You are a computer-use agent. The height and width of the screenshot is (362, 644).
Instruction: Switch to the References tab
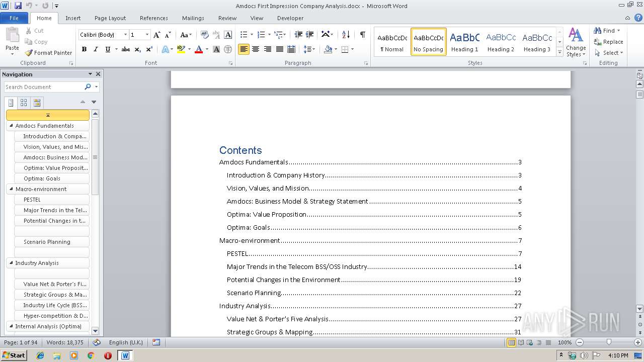tap(154, 18)
